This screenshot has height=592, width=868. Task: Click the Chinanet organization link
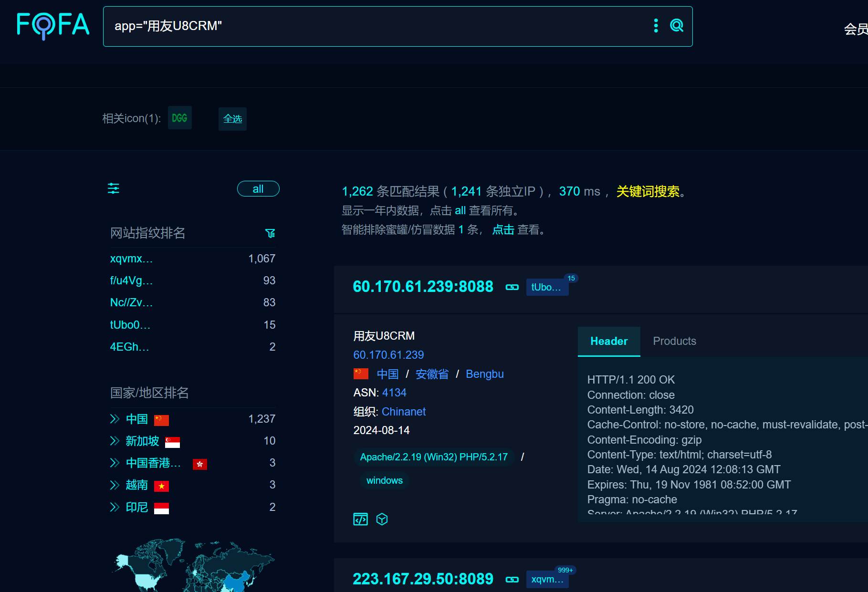click(x=404, y=412)
